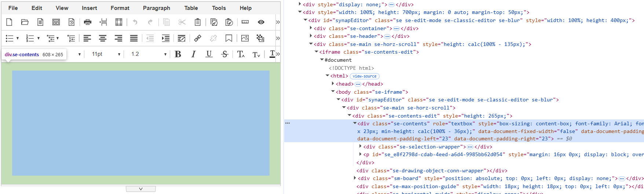The height and width of the screenshot is (194, 644).
Task: Decrease the font size
Action: [x=256, y=54]
